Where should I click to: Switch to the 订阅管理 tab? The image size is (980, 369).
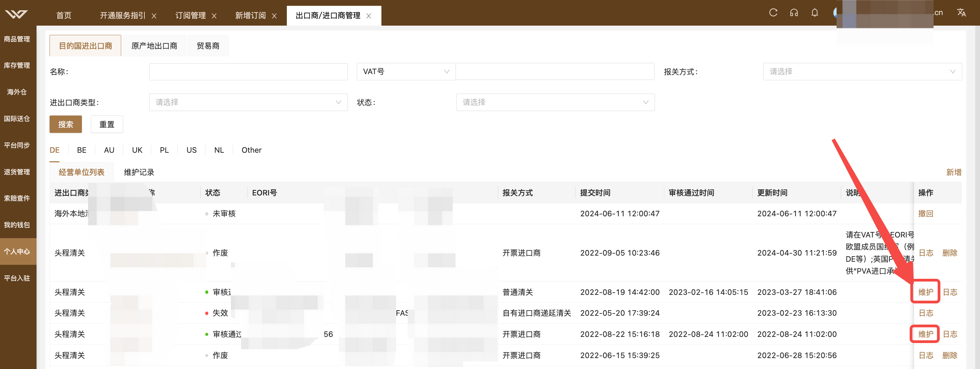coord(190,15)
